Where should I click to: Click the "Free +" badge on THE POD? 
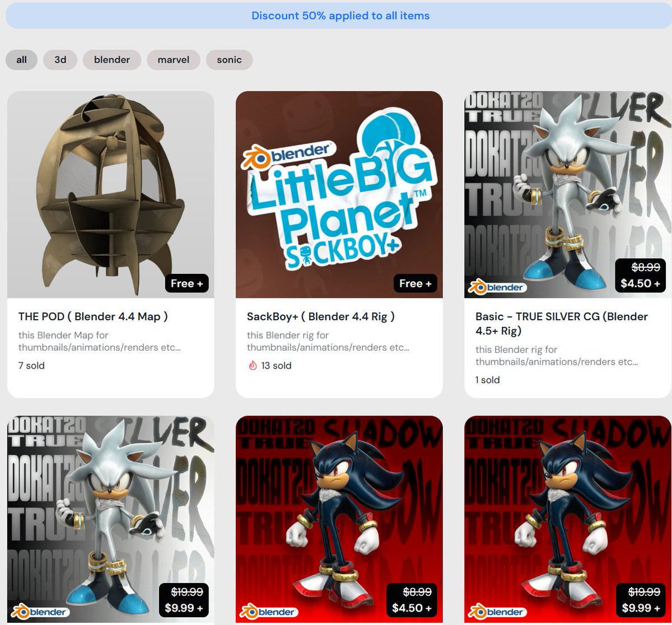[187, 283]
